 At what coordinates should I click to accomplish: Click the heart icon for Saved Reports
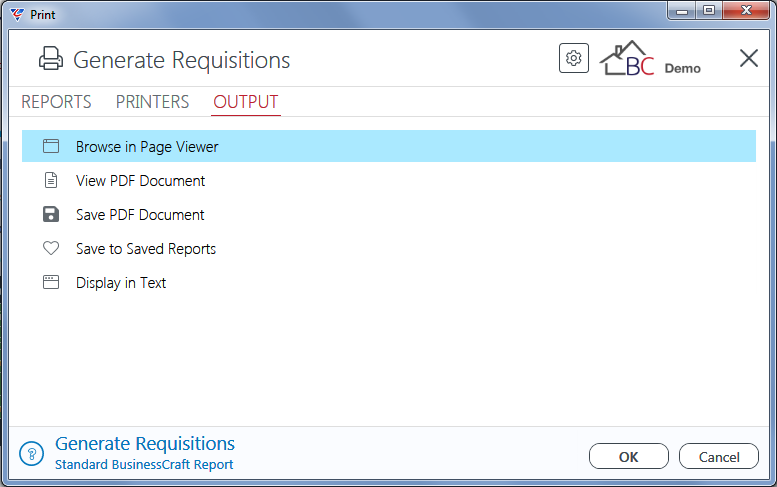(51, 248)
